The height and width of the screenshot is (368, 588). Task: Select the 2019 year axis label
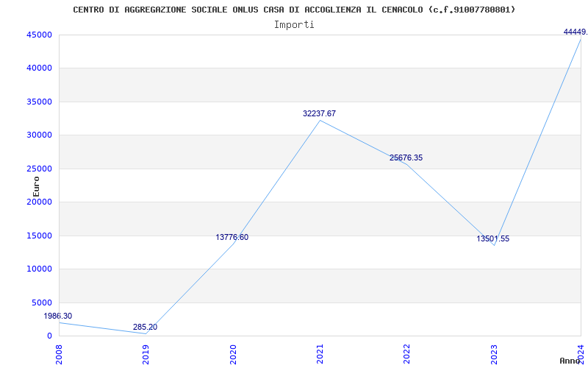[x=146, y=355]
